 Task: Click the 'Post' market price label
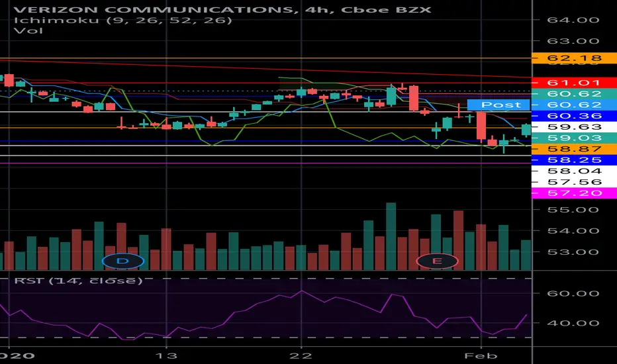pyautogui.click(x=499, y=105)
